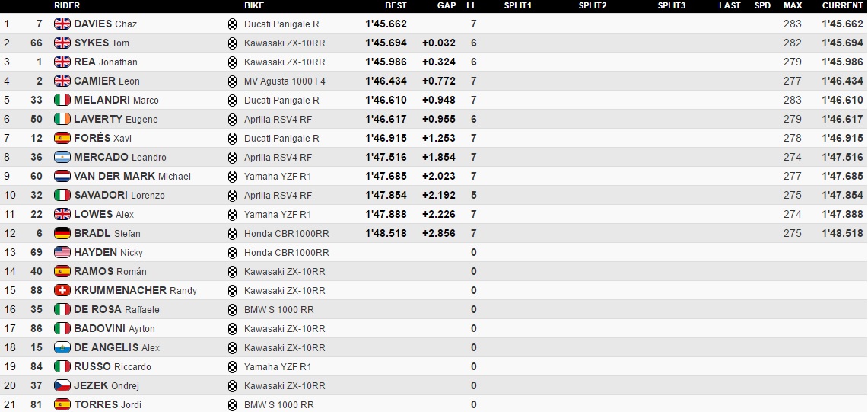Sort by the BEST column header
Viewport: 868px width, 412px height.
[396, 5]
